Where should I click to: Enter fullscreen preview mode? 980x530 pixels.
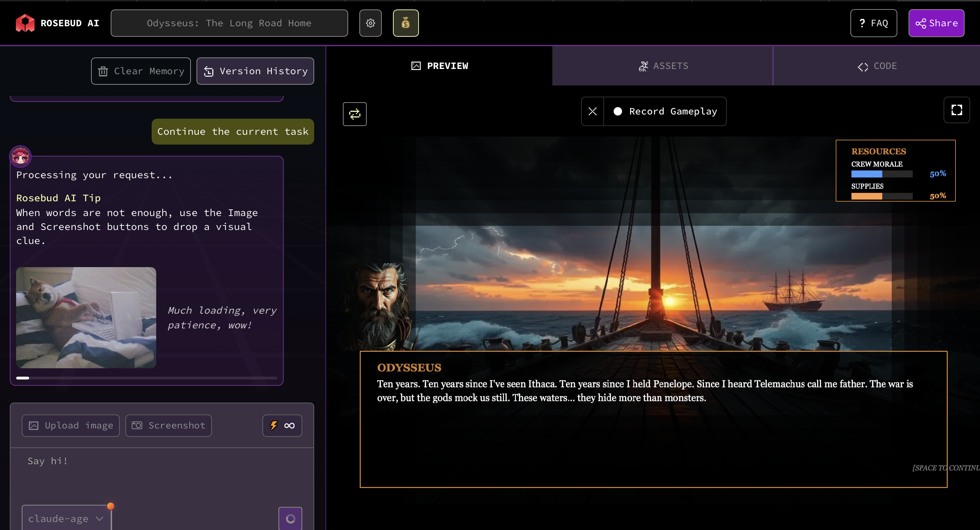point(957,110)
